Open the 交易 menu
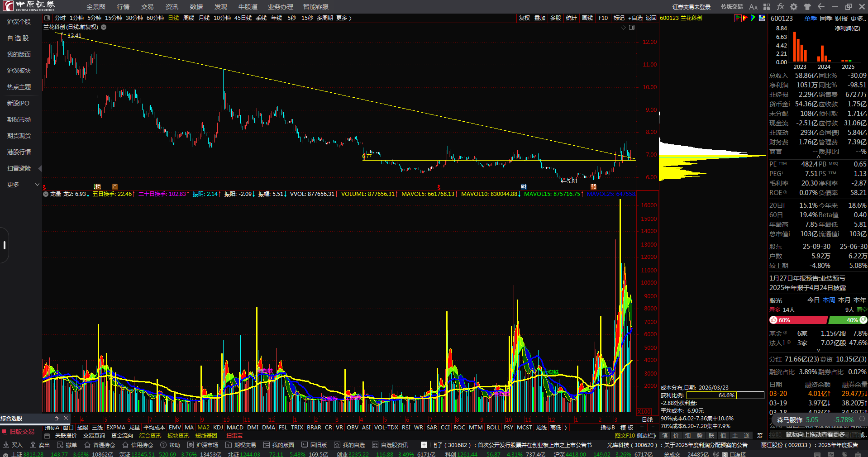 click(x=148, y=7)
